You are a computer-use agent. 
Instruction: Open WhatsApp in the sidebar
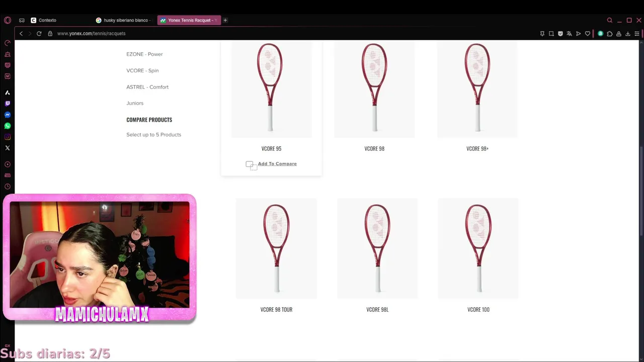pos(8,126)
